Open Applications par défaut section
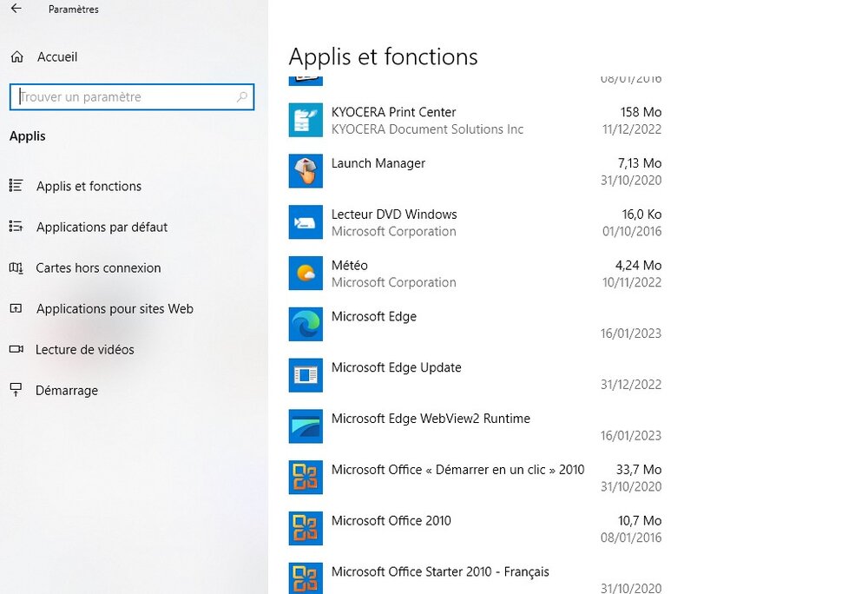The height and width of the screenshot is (594, 868). [102, 227]
